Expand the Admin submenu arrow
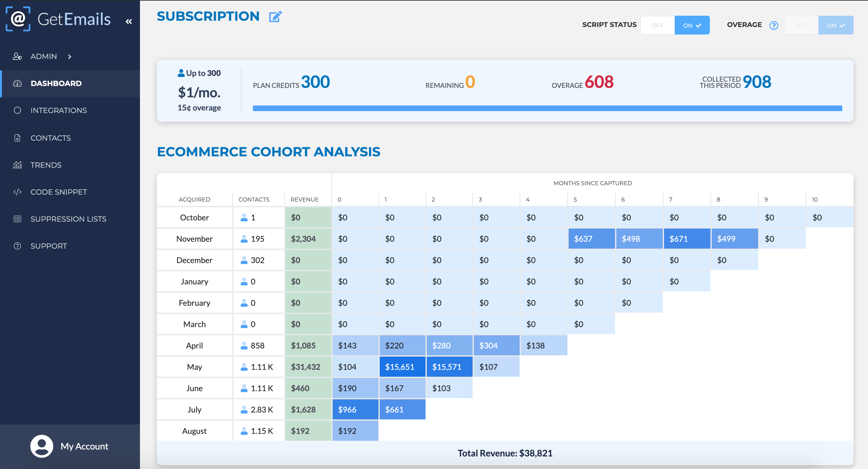This screenshot has height=469, width=868. coord(70,57)
